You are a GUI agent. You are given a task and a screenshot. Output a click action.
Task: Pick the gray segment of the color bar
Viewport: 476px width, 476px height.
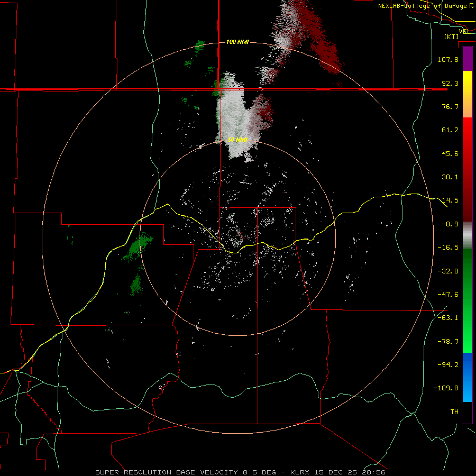(467, 235)
